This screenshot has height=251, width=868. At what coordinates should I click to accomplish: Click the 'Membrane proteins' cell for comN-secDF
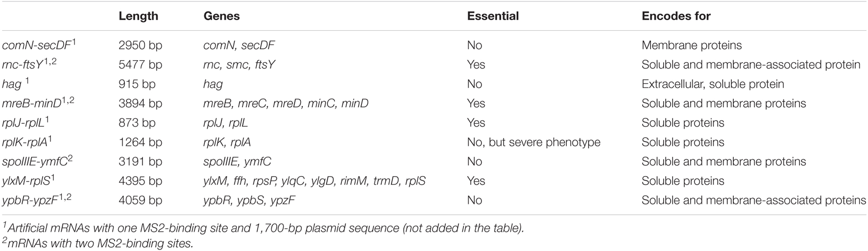tap(692, 46)
